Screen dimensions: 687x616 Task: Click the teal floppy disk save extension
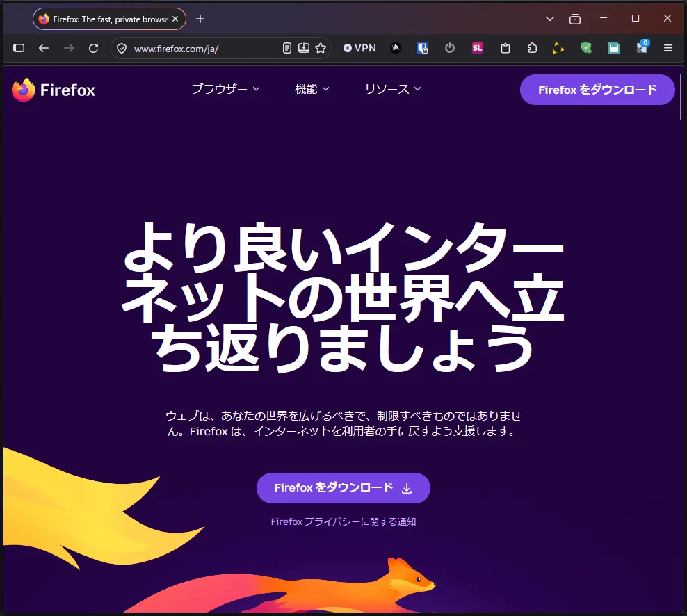tap(614, 48)
